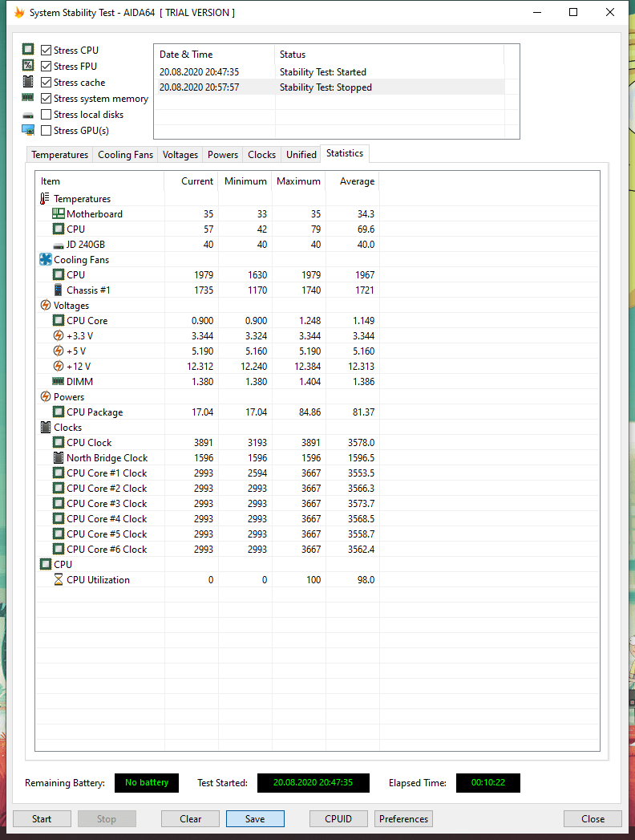Viewport: 635px width, 840px height.
Task: Click the Save button
Action: (255, 818)
